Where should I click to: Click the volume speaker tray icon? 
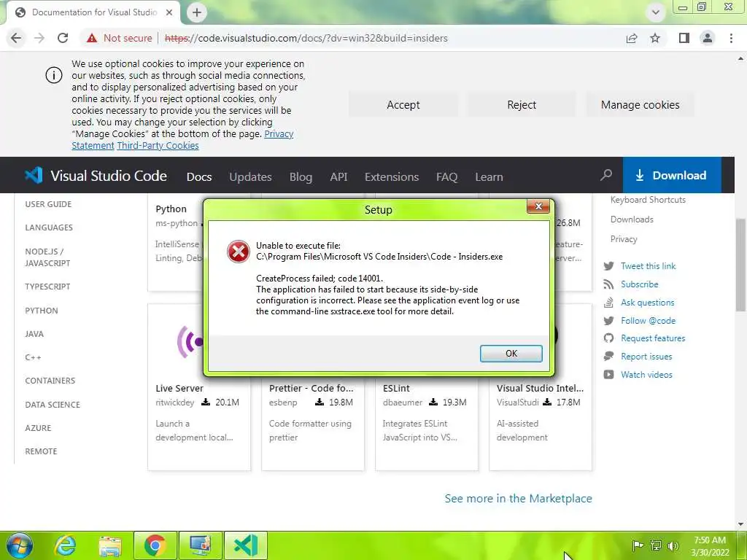pyautogui.click(x=673, y=545)
